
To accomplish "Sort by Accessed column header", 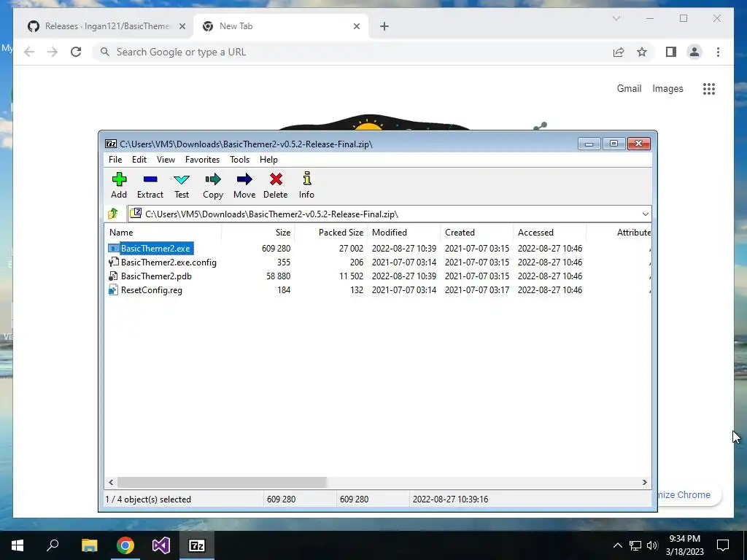I will tap(550, 233).
